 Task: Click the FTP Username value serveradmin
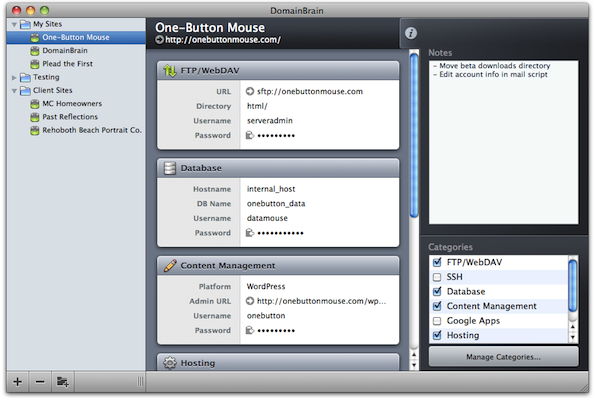click(270, 121)
